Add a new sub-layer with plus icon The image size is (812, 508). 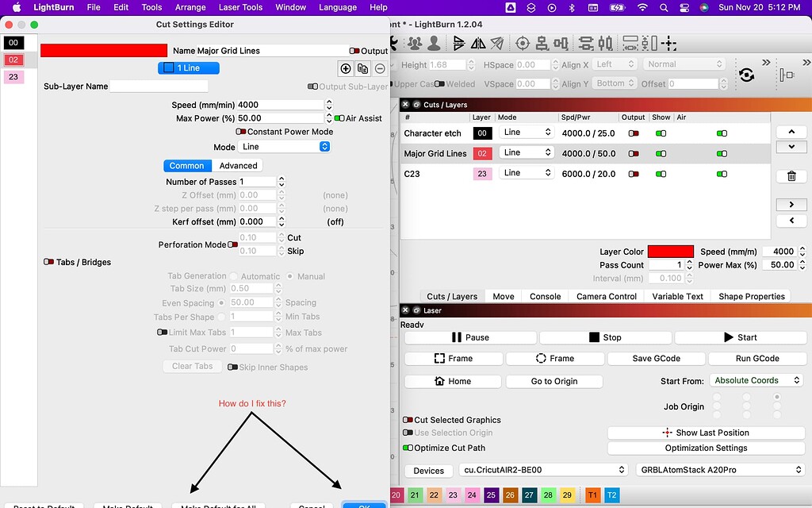point(346,68)
